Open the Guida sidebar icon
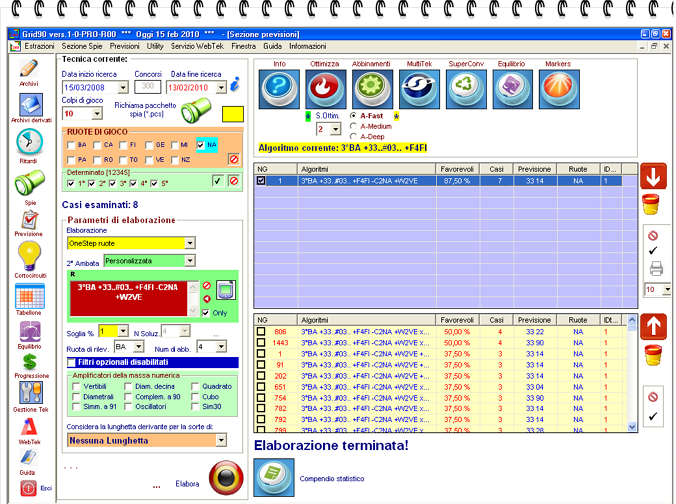 coord(28,458)
